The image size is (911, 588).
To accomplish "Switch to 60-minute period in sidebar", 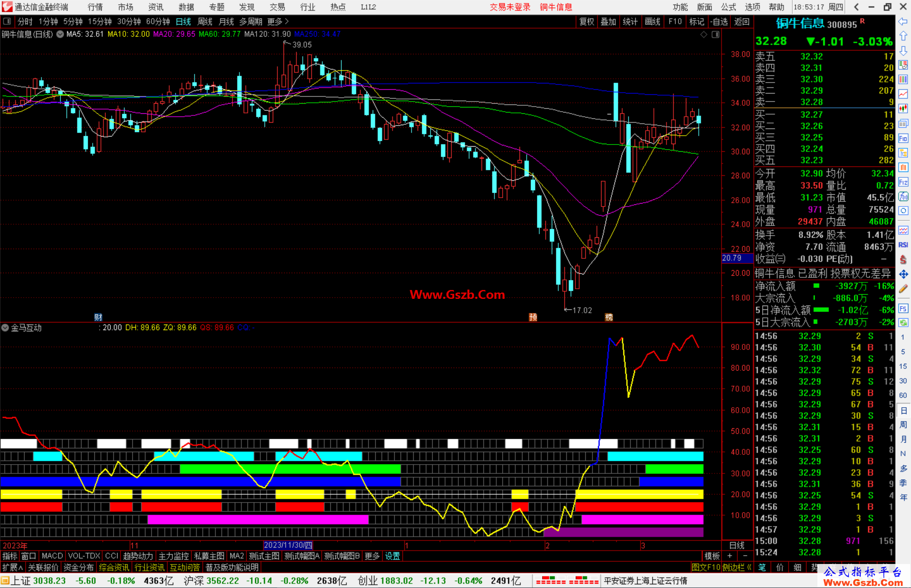I will (903, 395).
